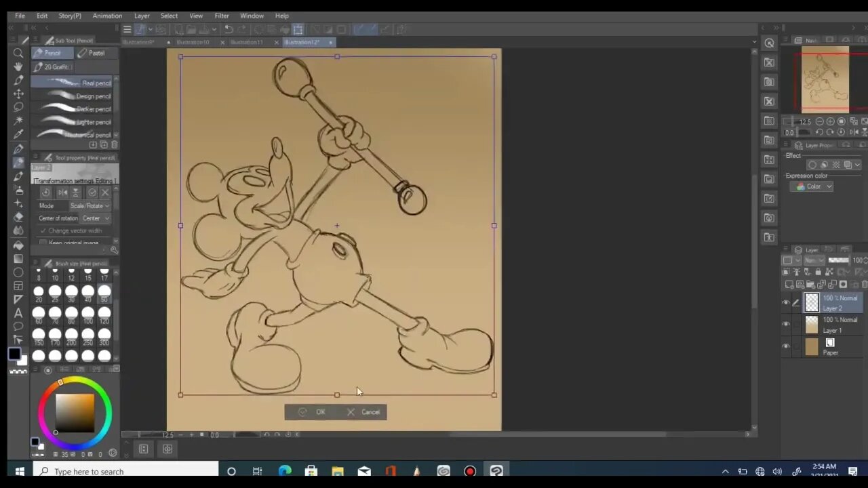
Task: Switch to Illustration11 tab
Action: tap(247, 42)
